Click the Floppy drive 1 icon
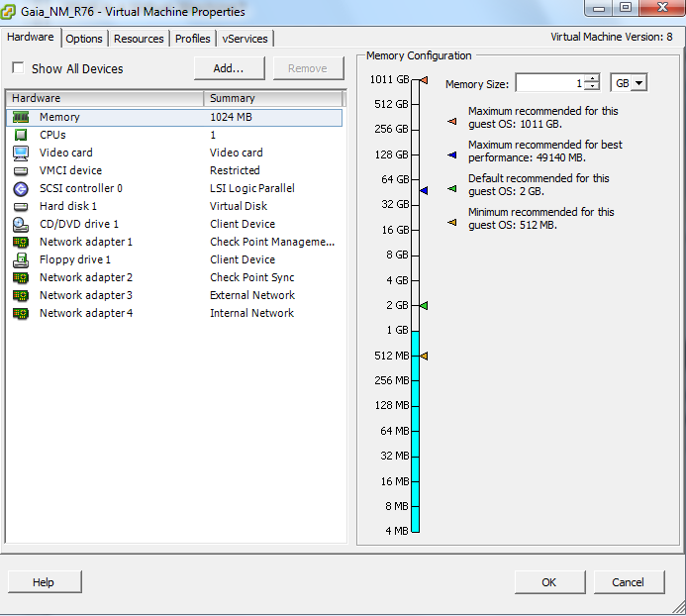Viewport: 686px width, 616px height. pos(21,260)
